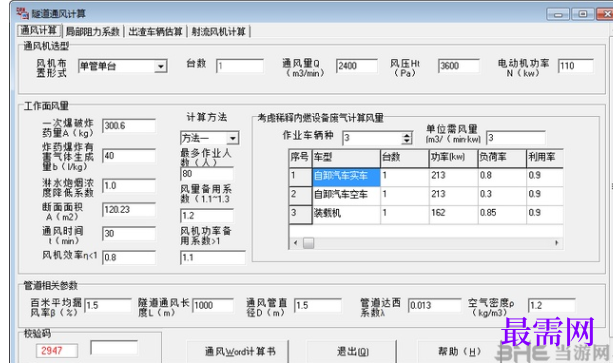
Task: Open the 射流风机计算 tab
Action: click(219, 32)
